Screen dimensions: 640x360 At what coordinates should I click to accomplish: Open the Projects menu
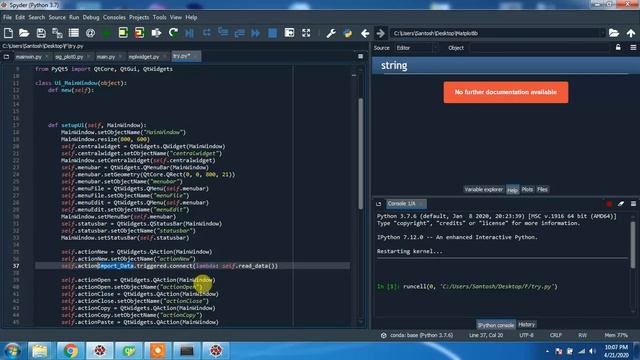click(139, 18)
